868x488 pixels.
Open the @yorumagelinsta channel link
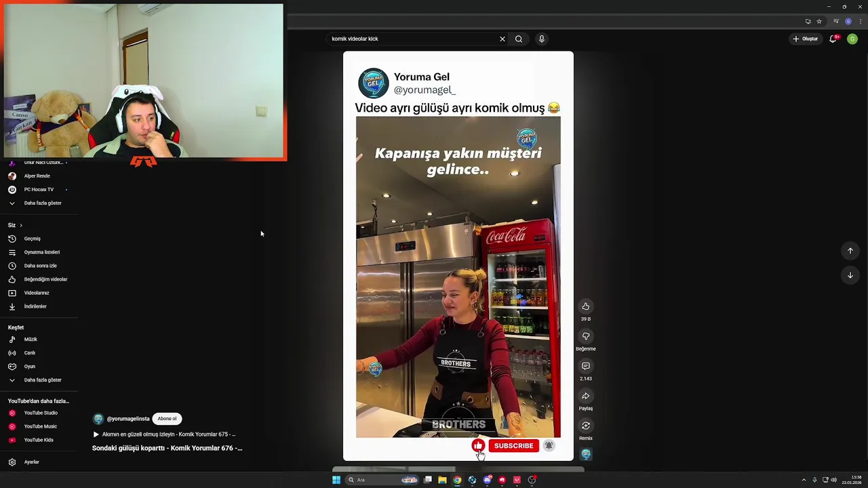tap(127, 419)
